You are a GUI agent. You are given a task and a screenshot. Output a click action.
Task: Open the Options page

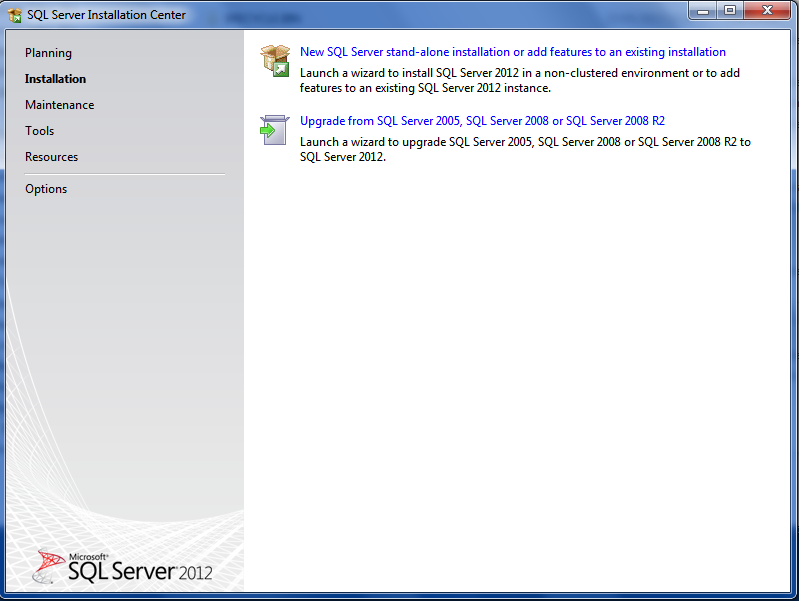pyautogui.click(x=46, y=189)
